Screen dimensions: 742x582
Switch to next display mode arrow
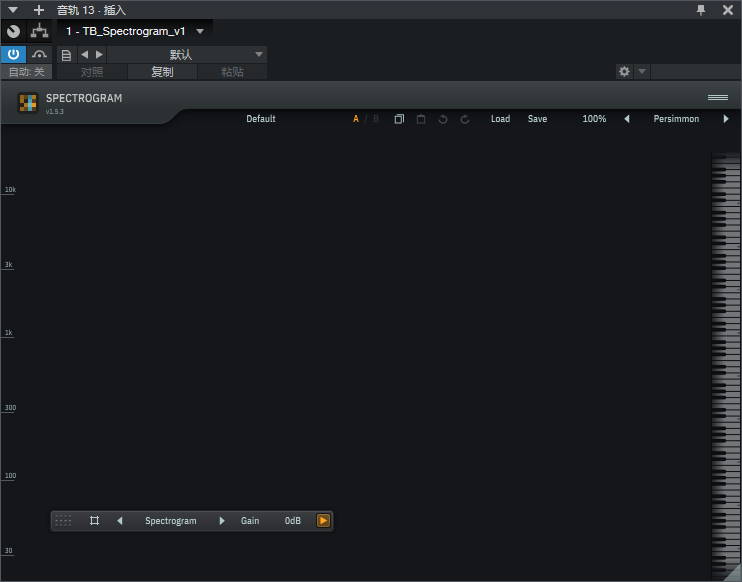[x=221, y=520]
